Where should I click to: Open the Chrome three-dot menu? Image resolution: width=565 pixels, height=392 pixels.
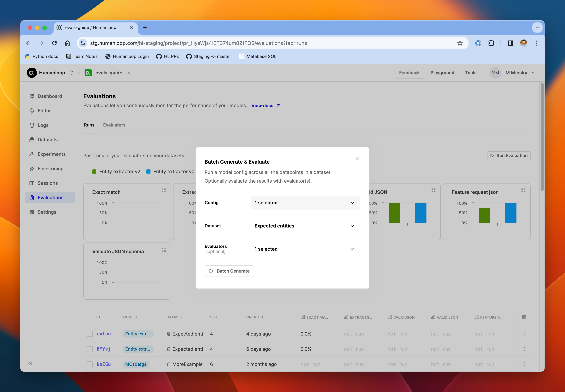537,43
